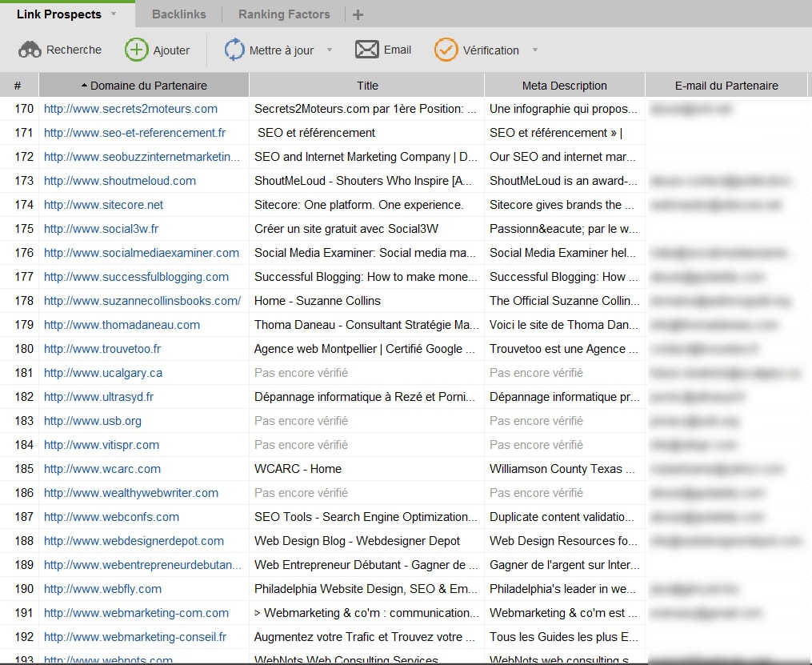Open link http://www.seo-et-referencement.fr
Image resolution: width=812 pixels, height=665 pixels.
point(134,133)
